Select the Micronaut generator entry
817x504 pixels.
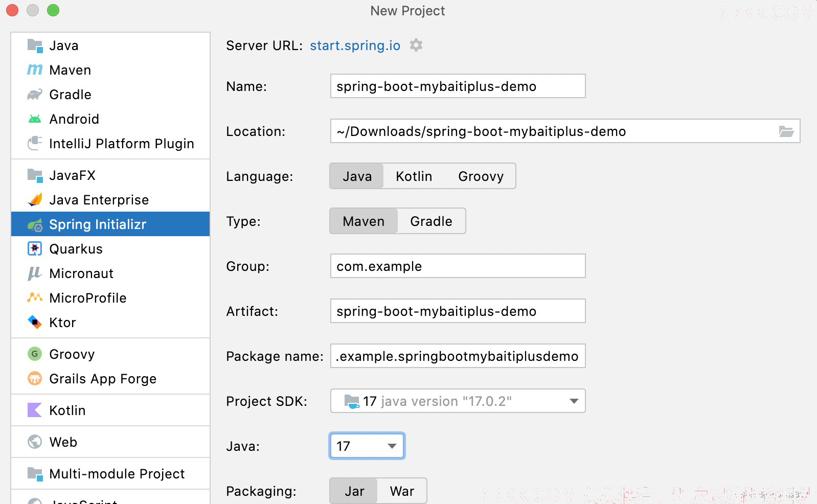tap(110, 273)
